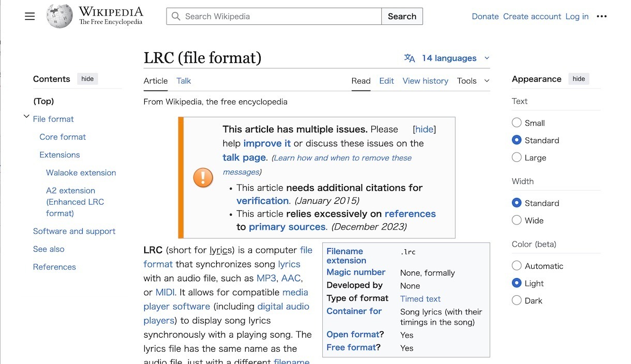Click the MIDI link in article
Screen dimensions: 631x364
coord(165,292)
